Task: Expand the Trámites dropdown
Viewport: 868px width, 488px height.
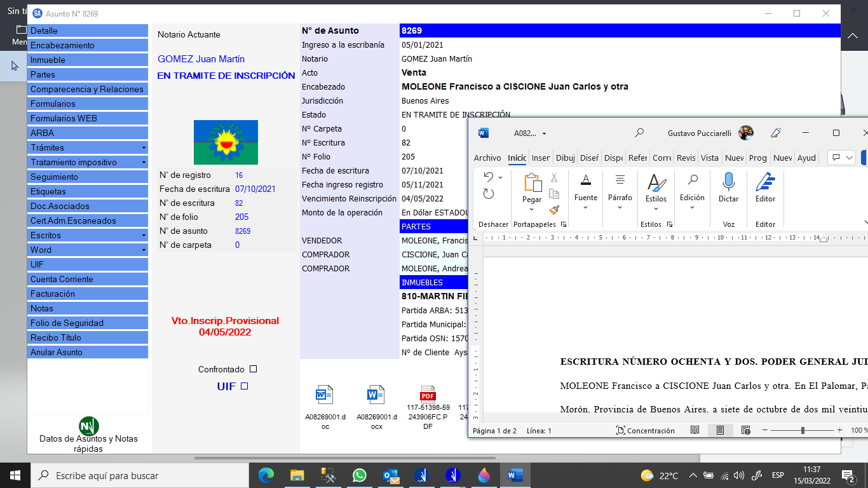Action: pyautogui.click(x=144, y=148)
